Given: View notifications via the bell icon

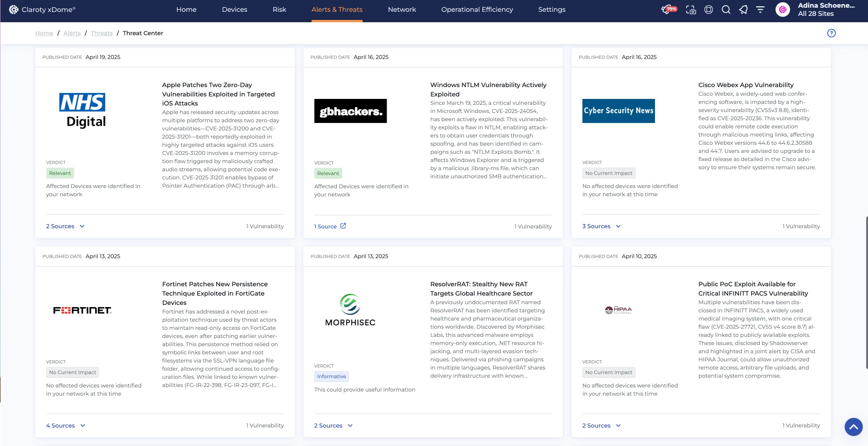Looking at the screenshot, I should (743, 10).
